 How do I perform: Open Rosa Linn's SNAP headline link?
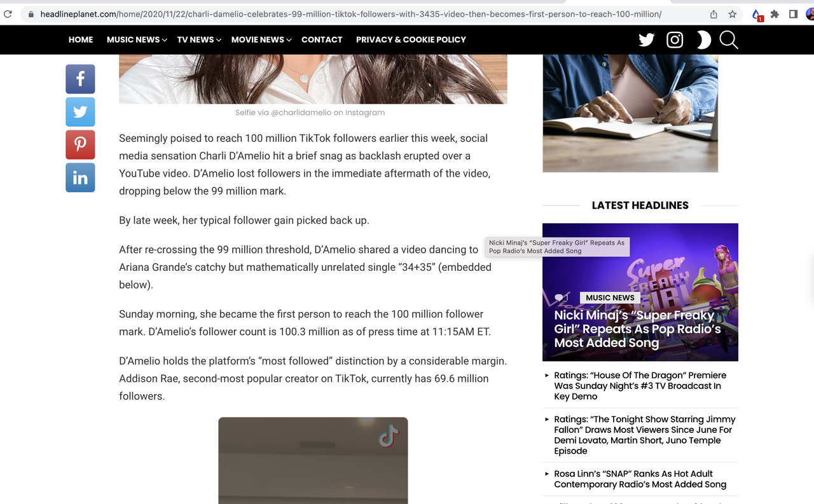640,479
